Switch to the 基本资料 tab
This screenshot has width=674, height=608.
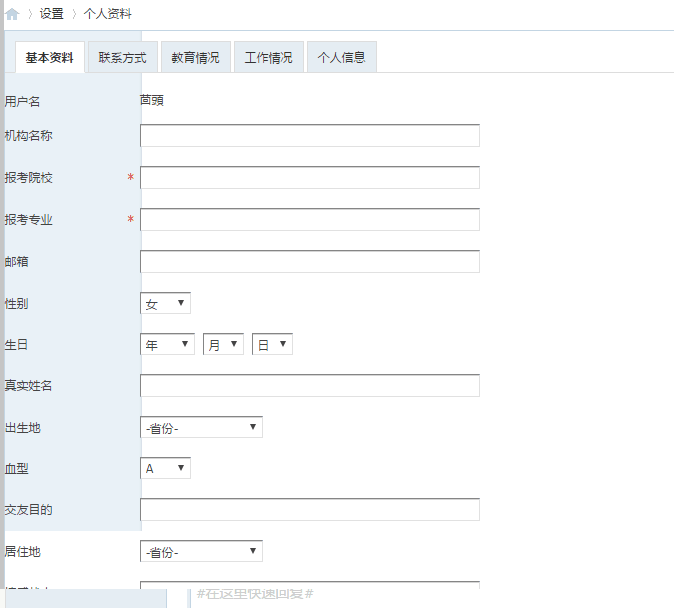[x=50, y=57]
